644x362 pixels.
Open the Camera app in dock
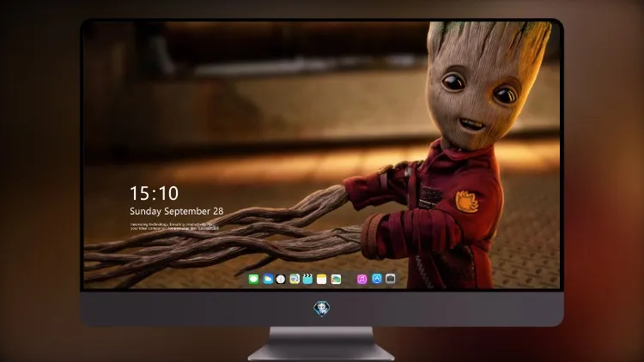pos(391,279)
